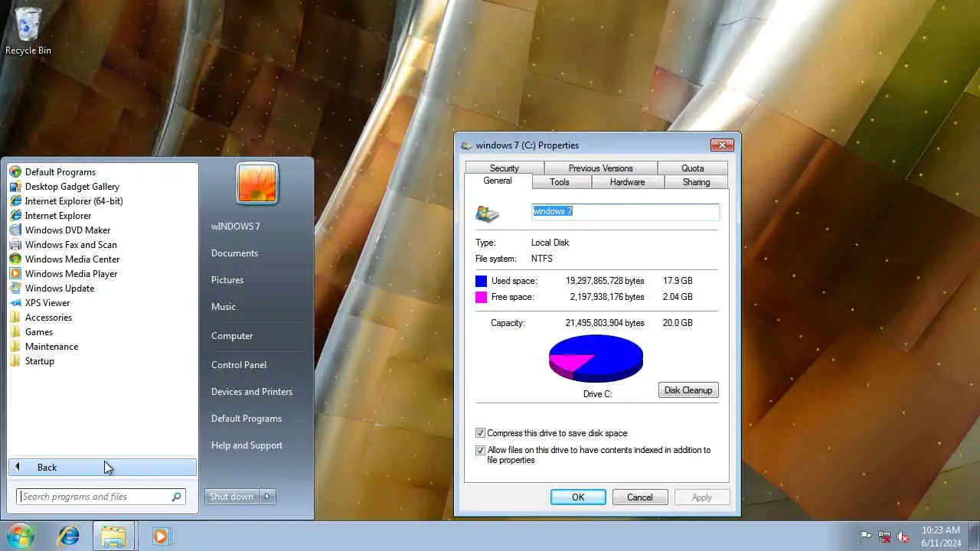The image size is (980, 551).
Task: Open the wINDOWS 7 user folder link
Action: [236, 227]
